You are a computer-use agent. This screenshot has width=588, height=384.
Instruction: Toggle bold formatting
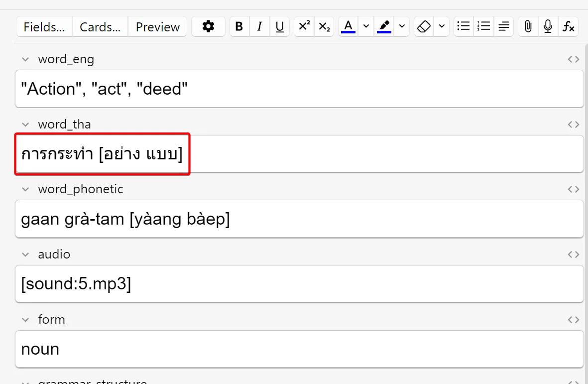[239, 26]
